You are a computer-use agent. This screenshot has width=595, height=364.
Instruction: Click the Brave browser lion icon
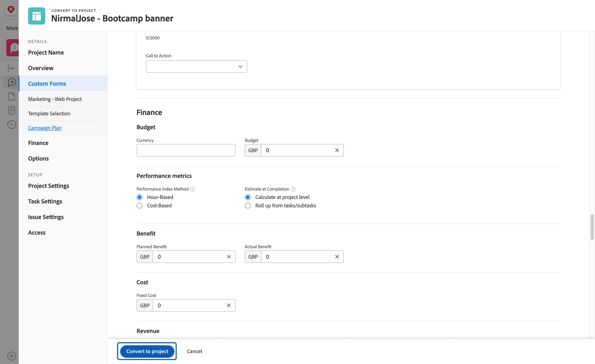(11, 10)
